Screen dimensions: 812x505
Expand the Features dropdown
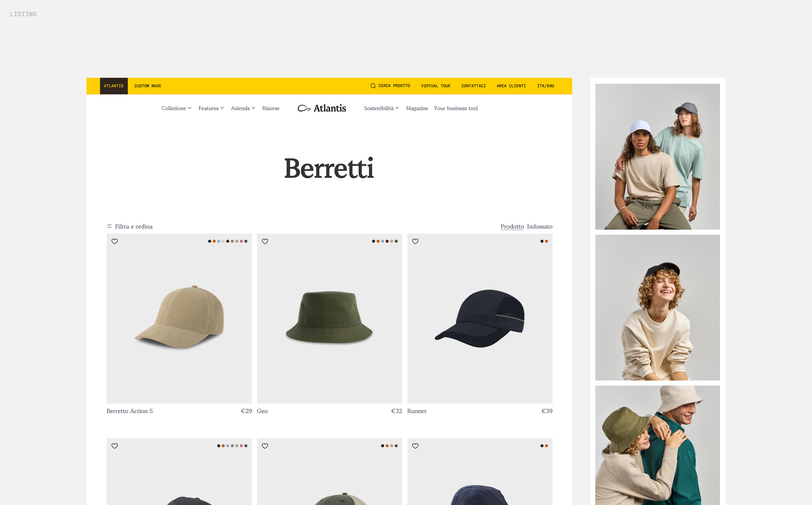(211, 108)
